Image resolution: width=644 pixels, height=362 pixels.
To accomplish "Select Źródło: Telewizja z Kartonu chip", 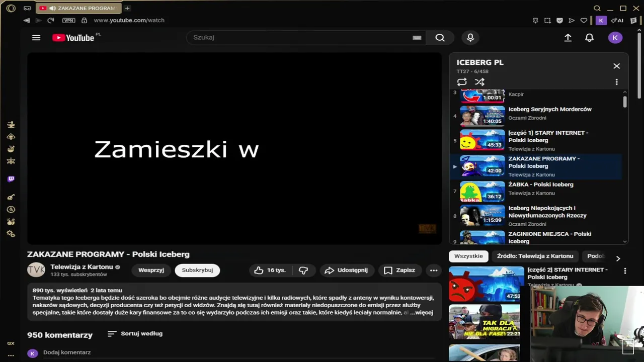I will click(535, 256).
